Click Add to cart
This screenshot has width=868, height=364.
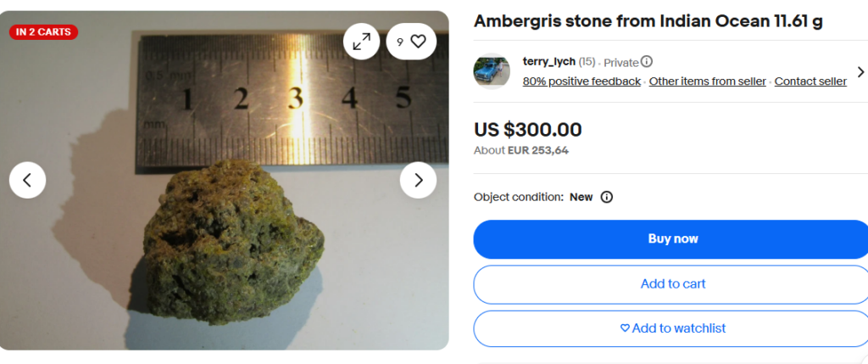[673, 284]
